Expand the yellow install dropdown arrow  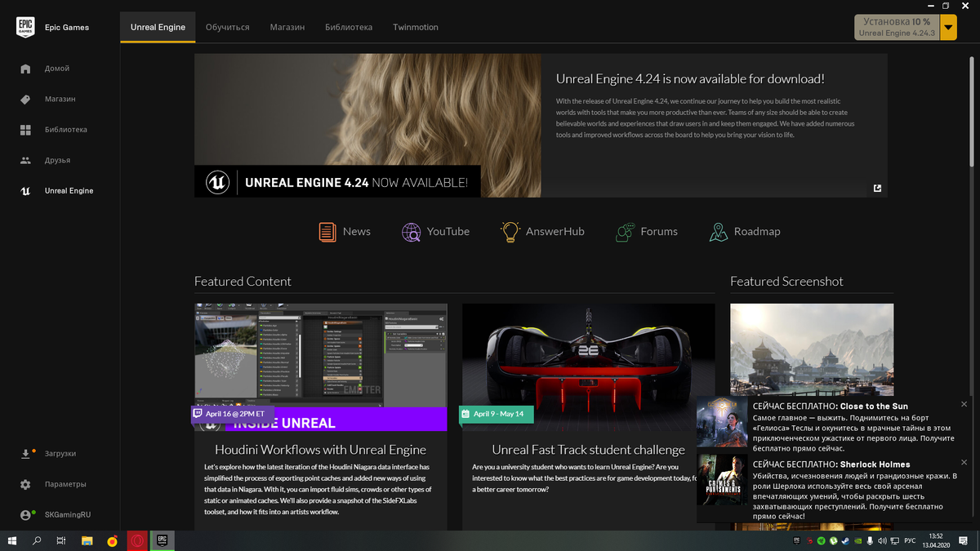tap(947, 28)
